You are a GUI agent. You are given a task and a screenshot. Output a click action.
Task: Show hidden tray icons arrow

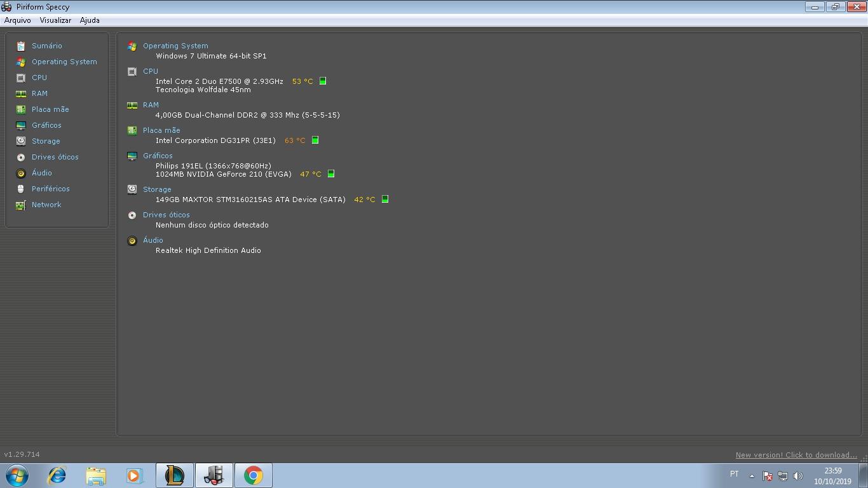(752, 476)
